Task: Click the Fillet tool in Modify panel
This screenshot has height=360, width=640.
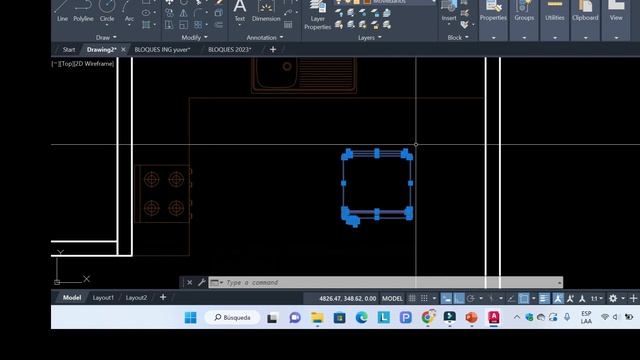Action: (198, 13)
